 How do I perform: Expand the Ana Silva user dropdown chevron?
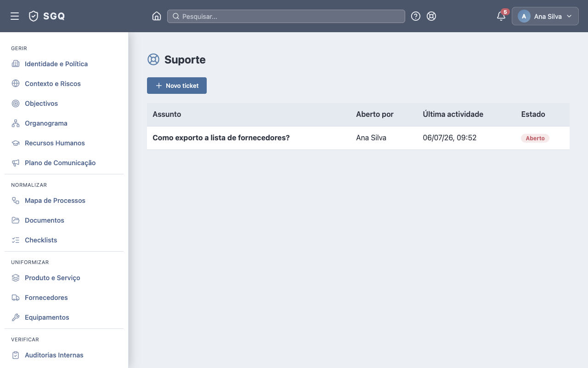pyautogui.click(x=569, y=16)
